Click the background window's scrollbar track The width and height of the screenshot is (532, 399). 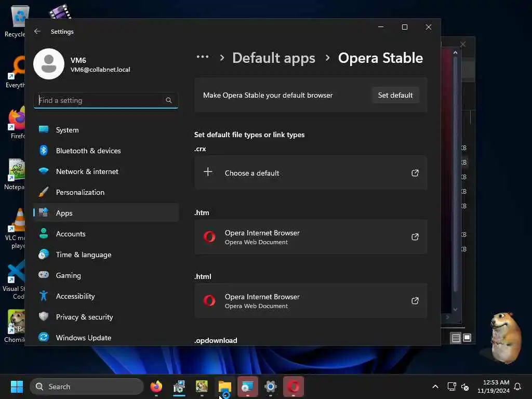(455, 180)
